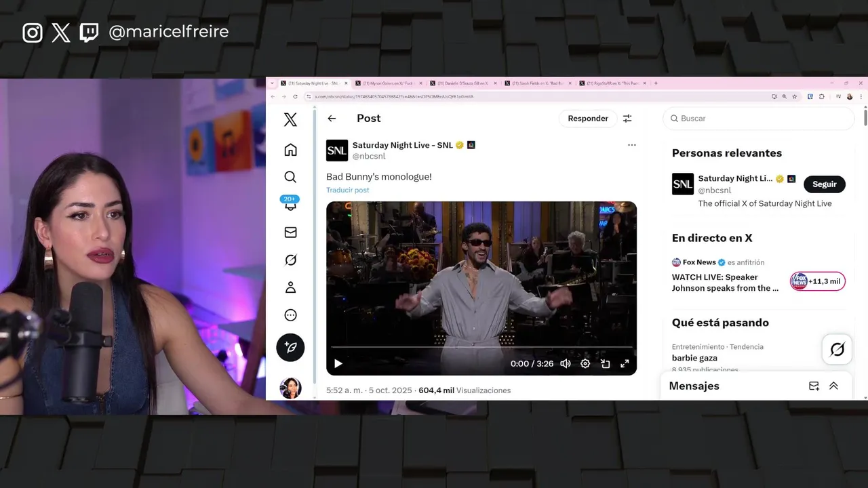This screenshot has height=488, width=868.
Task: Click the compose post feather button
Action: [290, 348]
